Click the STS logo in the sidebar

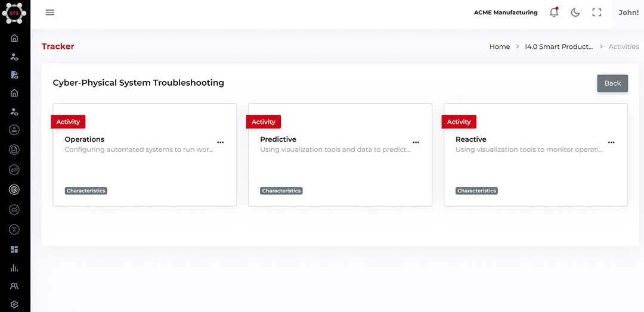point(14,13)
